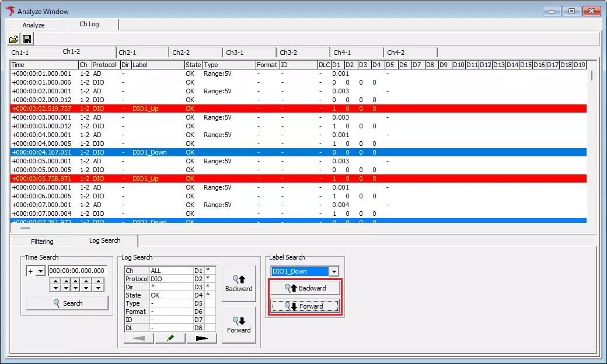The height and width of the screenshot is (364, 607).
Task: Open a saved log file
Action: pos(14,38)
